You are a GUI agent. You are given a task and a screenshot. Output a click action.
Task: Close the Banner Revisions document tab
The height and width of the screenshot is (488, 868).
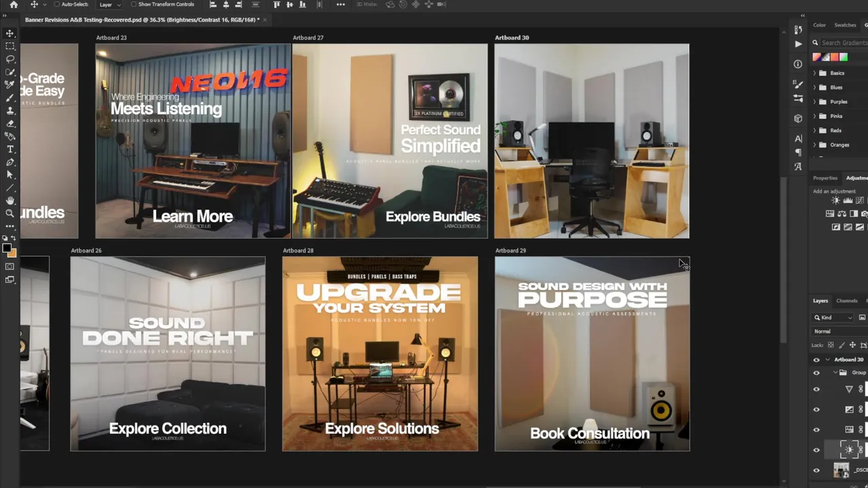(x=264, y=20)
